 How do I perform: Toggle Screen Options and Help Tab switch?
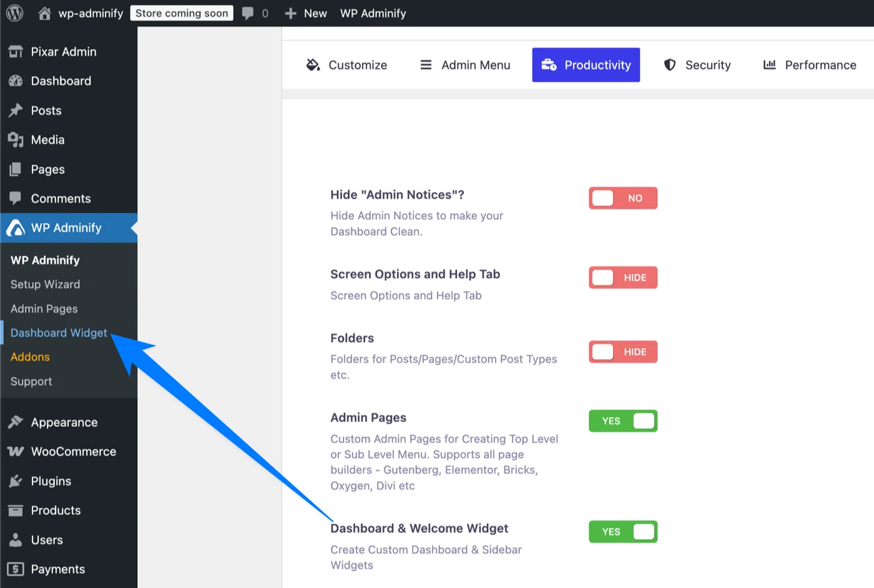tap(623, 278)
